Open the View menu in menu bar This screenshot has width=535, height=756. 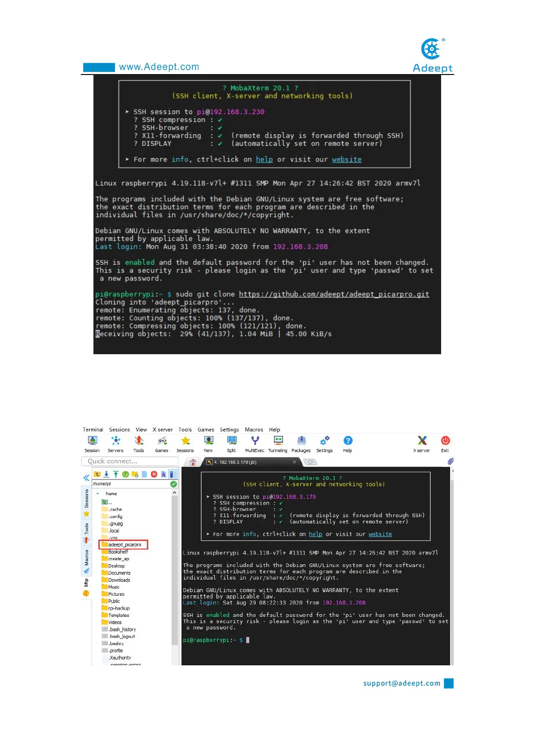point(141,430)
